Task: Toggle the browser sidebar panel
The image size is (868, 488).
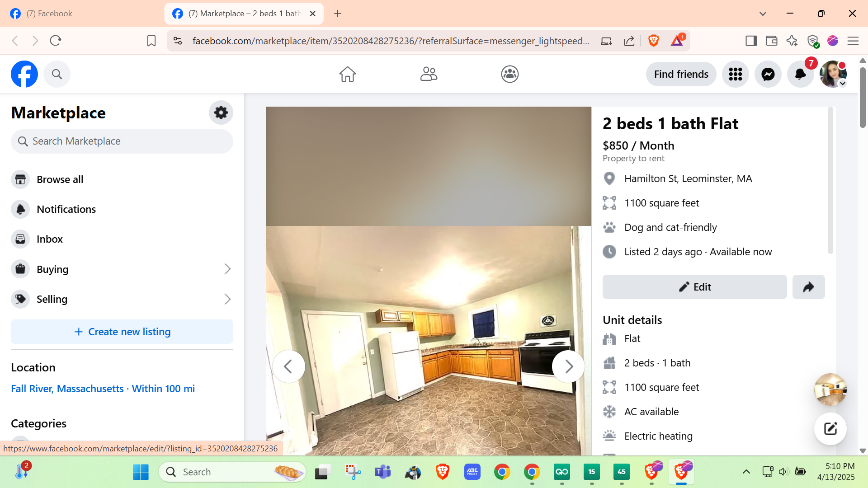Action: click(751, 41)
